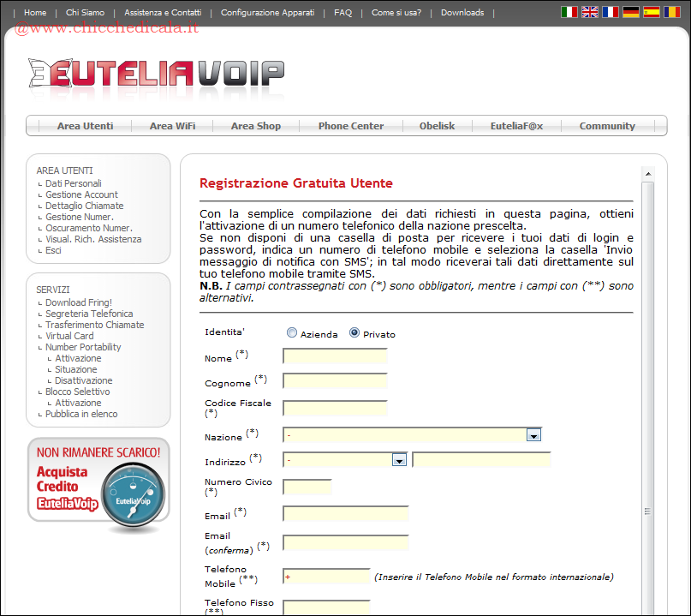This screenshot has width=691, height=616.
Task: Select the Azienda radio button
Action: point(292,333)
